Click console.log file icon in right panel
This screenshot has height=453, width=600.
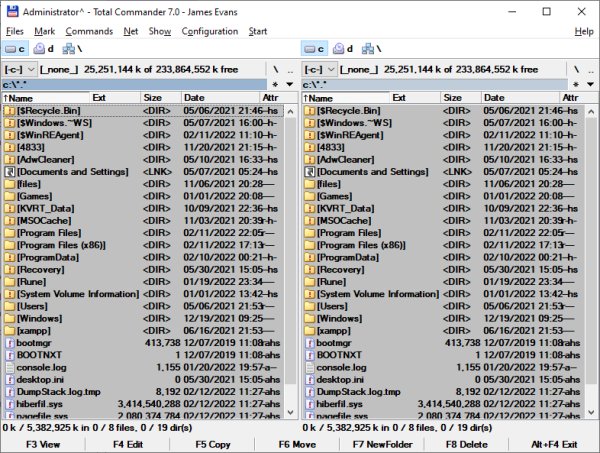pyautogui.click(x=309, y=367)
